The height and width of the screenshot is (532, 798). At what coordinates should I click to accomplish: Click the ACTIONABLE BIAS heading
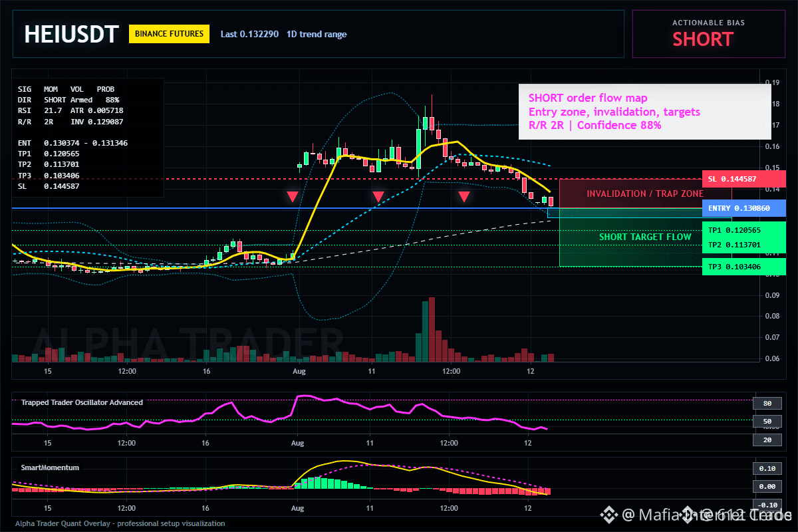coord(708,23)
